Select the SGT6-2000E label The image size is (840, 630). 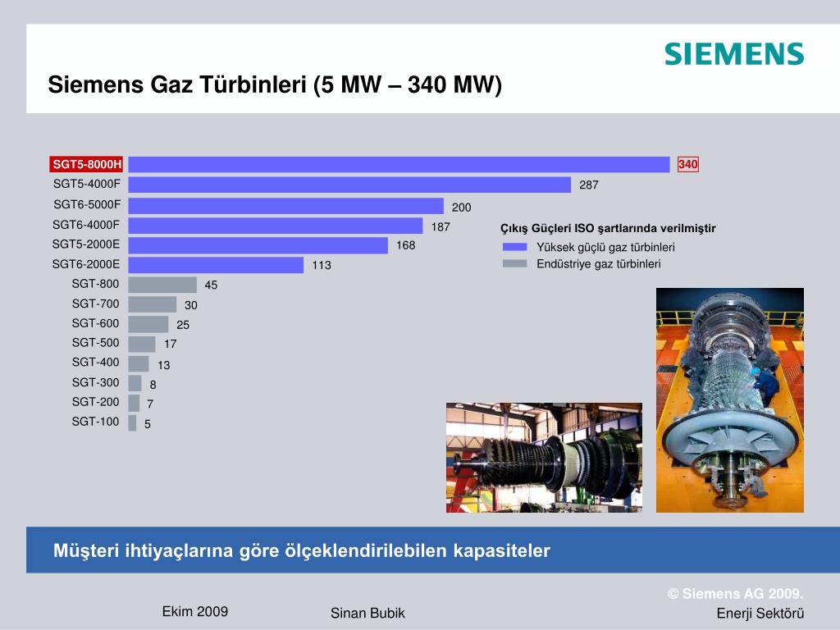click(x=86, y=264)
